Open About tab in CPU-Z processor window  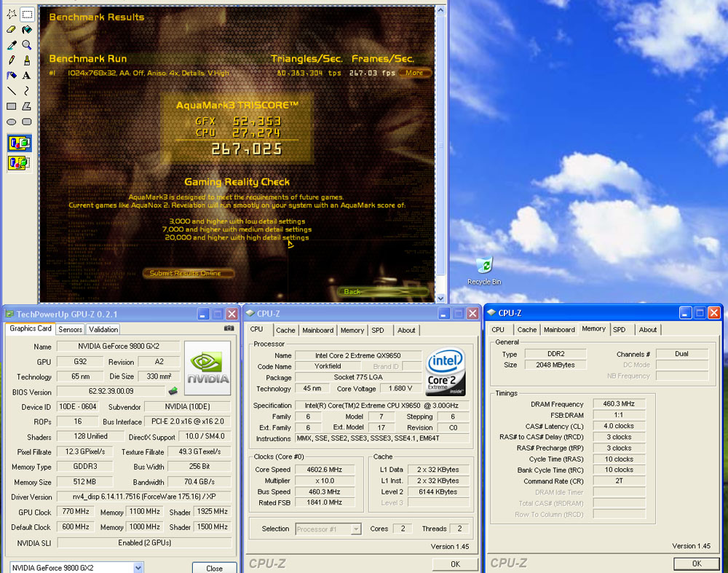tap(406, 330)
